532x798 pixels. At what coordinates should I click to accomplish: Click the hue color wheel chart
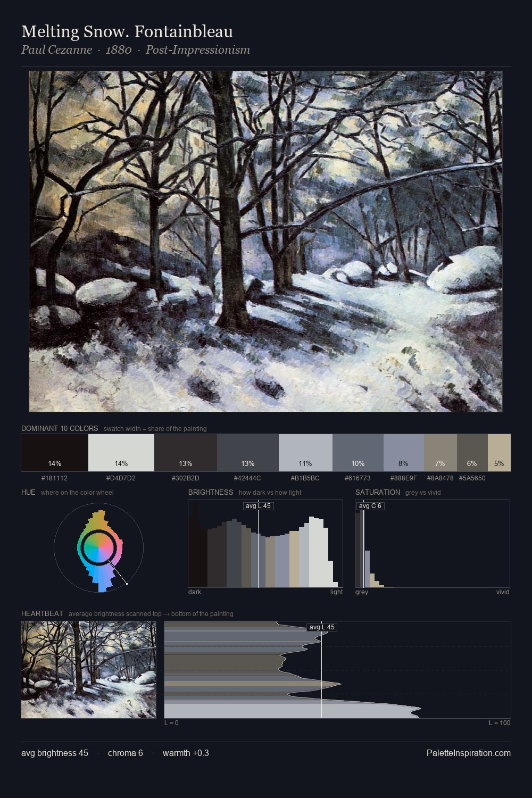(98, 547)
